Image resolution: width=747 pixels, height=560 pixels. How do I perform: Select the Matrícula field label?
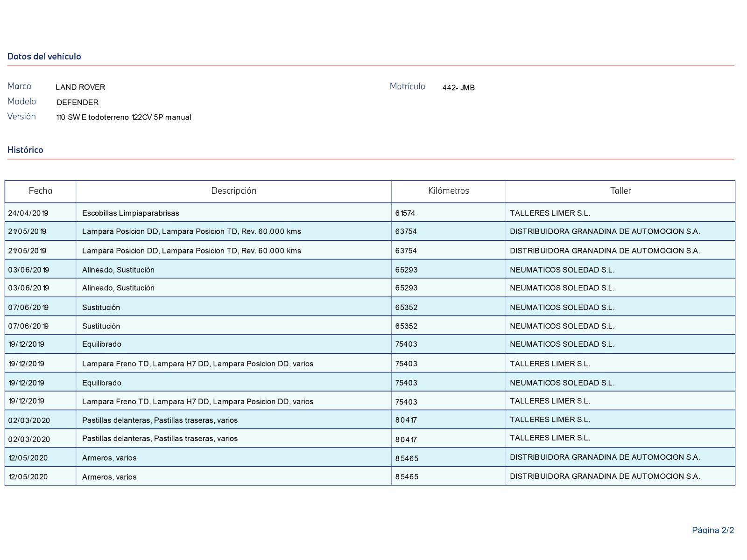click(x=407, y=87)
